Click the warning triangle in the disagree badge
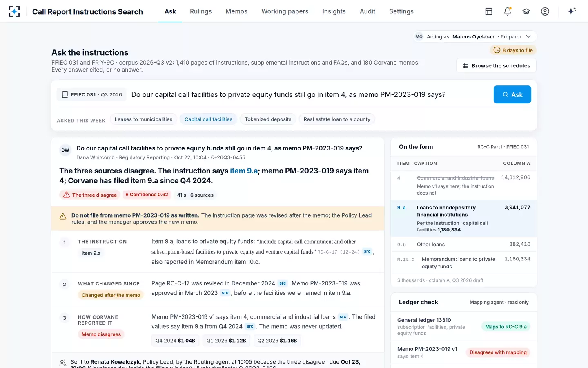The width and height of the screenshot is (588, 368). click(67, 195)
